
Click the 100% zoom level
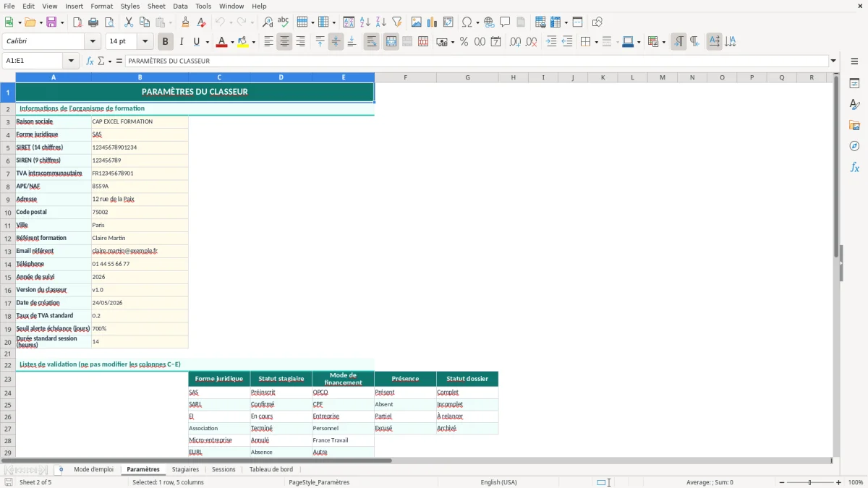856,482
